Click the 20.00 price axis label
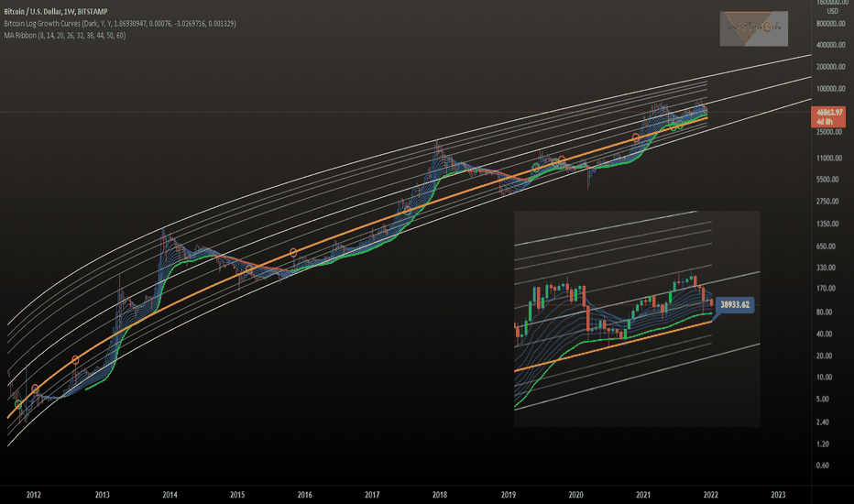This screenshot has height=504, width=854. click(824, 356)
